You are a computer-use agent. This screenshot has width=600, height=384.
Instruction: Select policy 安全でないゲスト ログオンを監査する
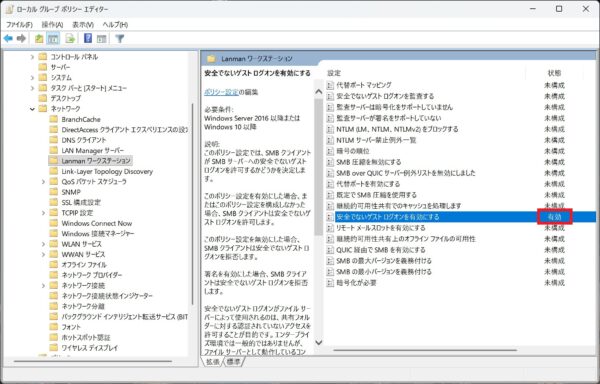tap(385, 96)
